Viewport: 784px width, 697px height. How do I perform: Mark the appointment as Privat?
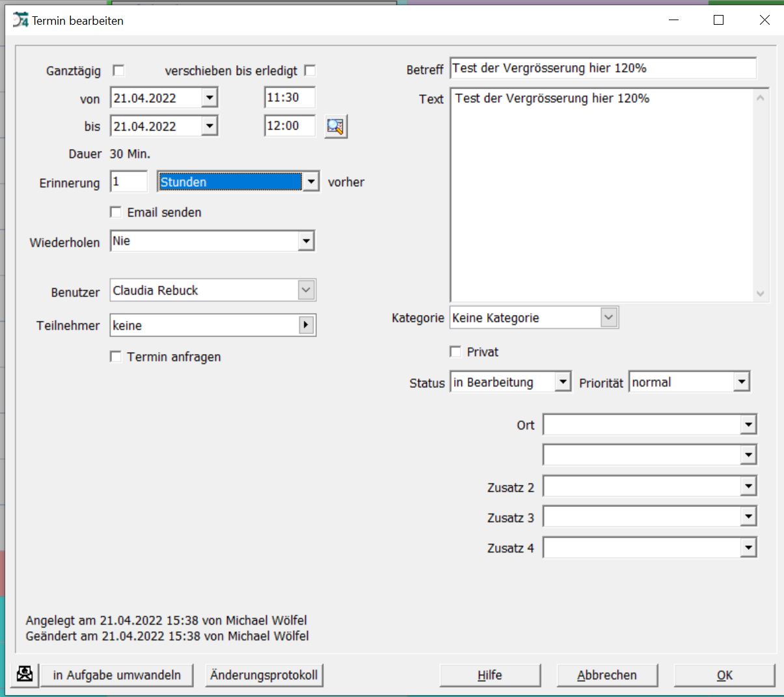455,351
